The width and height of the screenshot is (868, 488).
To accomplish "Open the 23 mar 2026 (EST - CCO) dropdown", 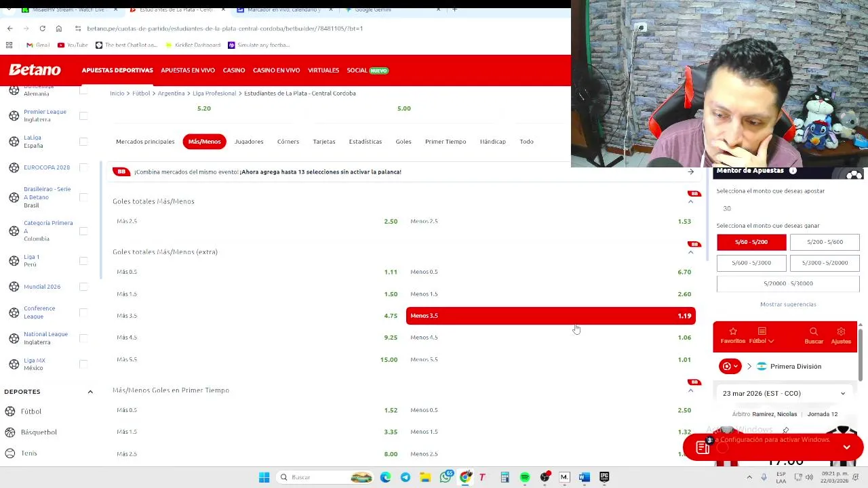I will coord(784,393).
